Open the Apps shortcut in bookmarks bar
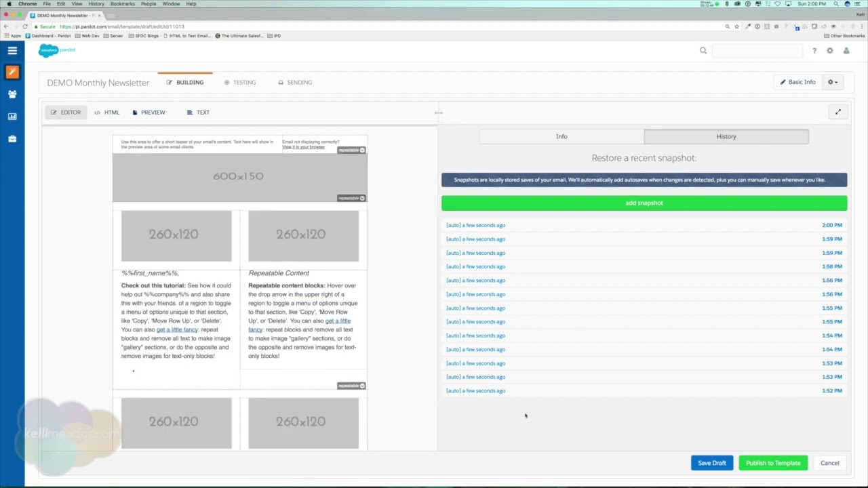The height and width of the screenshot is (488, 868). click(12, 36)
